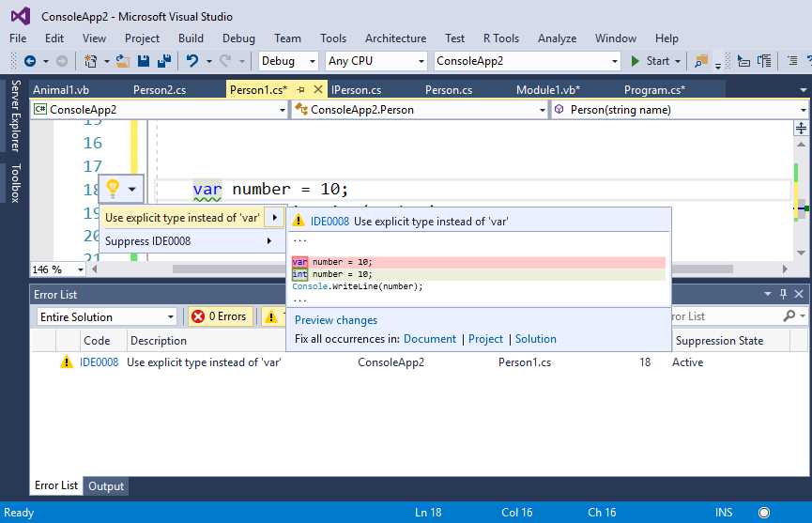Viewport: 812px width, 523px height.
Task: Click the search magnifier in Error List
Action: click(x=789, y=315)
